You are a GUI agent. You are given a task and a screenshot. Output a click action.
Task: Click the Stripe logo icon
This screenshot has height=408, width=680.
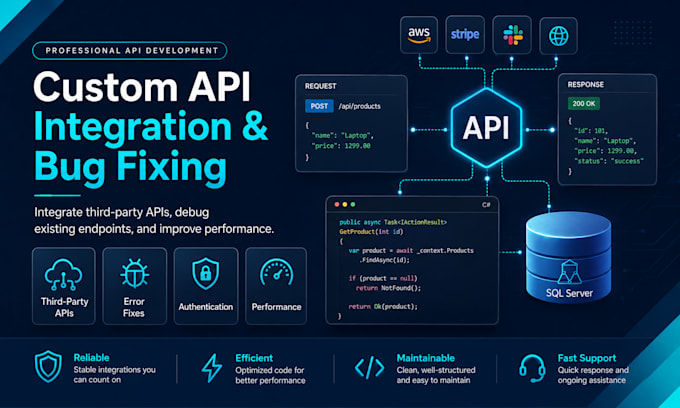[x=465, y=35]
